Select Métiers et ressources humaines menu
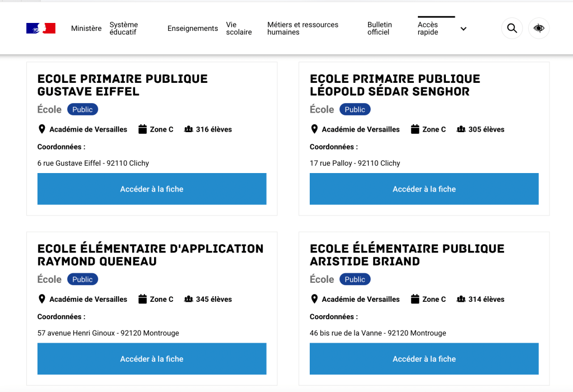573x392 pixels. (302, 29)
